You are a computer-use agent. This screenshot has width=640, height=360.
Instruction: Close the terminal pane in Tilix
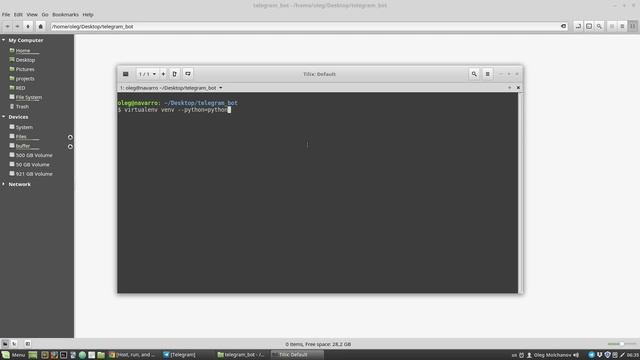point(518,87)
